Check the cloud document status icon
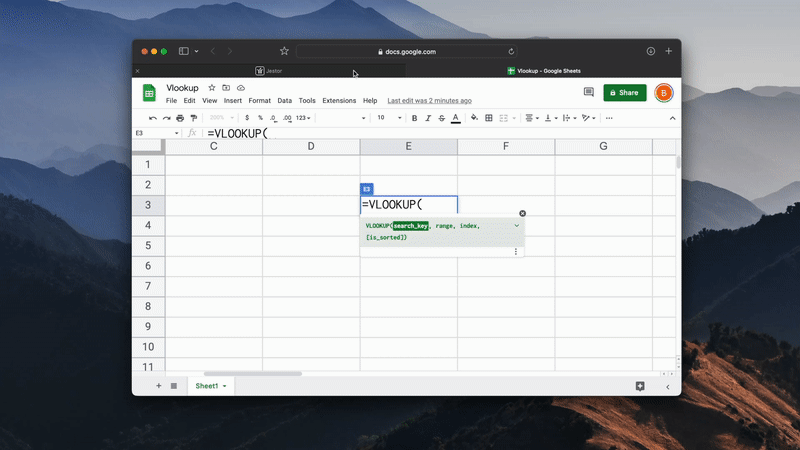800x450 pixels. [x=241, y=88]
